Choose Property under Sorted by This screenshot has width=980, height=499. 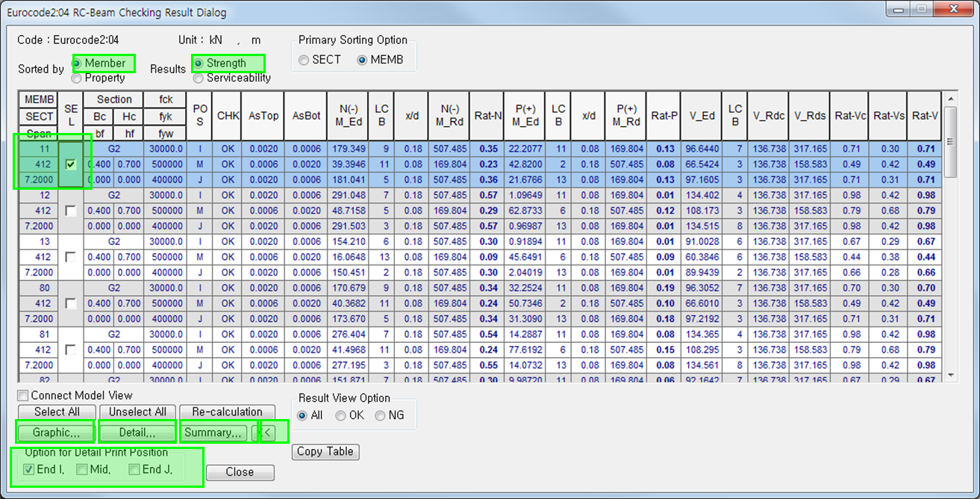(77, 78)
